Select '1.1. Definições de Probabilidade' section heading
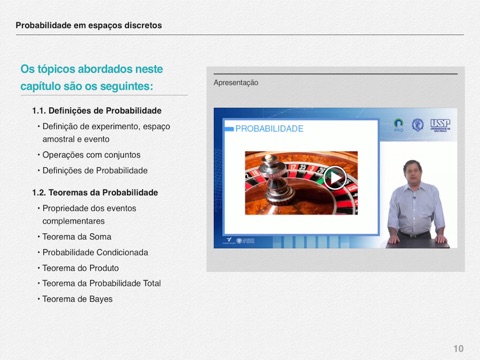The width and height of the screenshot is (480, 360). tap(97, 111)
